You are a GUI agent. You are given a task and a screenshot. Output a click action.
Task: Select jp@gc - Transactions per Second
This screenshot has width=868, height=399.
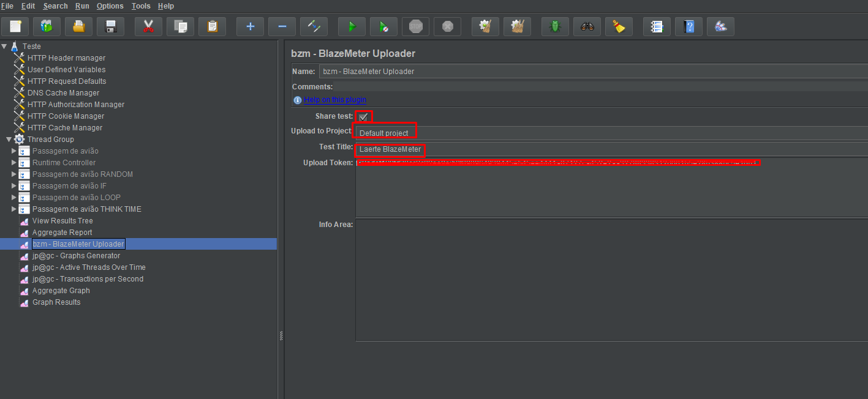tap(88, 278)
